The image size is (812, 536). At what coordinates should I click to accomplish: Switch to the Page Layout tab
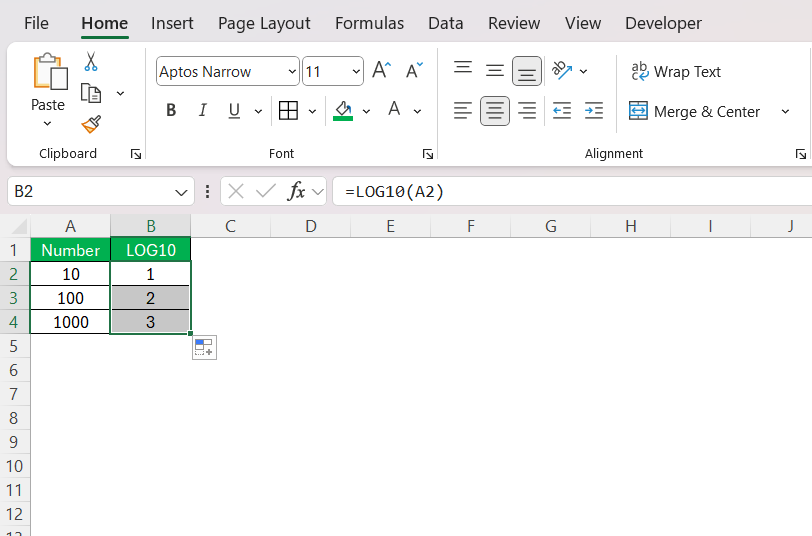264,23
